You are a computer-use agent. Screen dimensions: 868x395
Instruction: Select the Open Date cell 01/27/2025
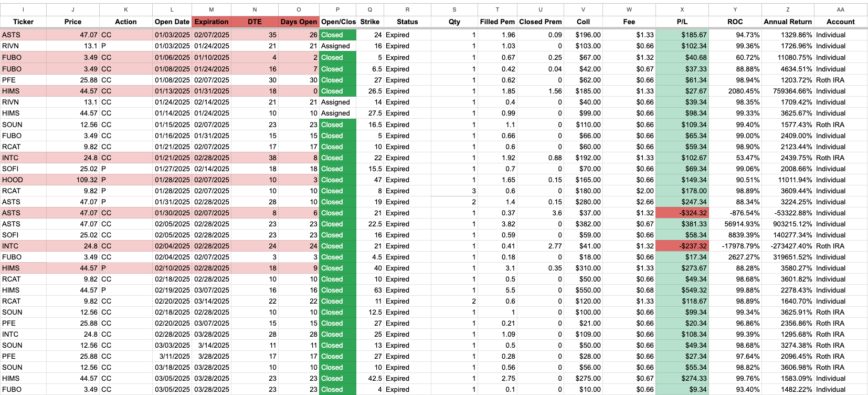[x=172, y=169]
